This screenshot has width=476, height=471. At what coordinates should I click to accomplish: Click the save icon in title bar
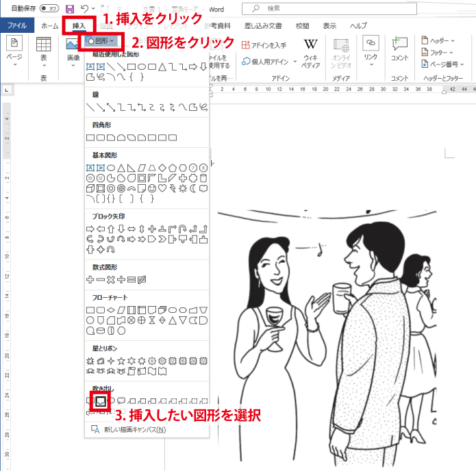click(x=70, y=9)
